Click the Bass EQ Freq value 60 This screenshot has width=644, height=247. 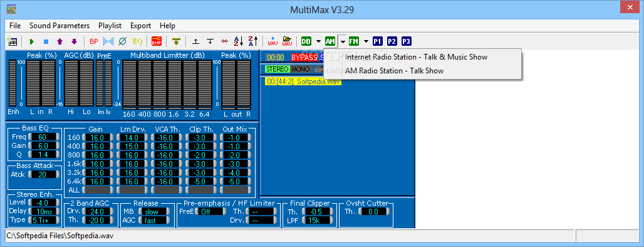[43, 137]
